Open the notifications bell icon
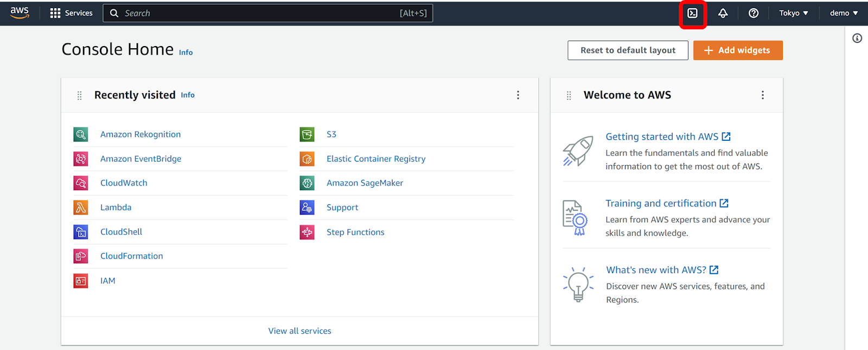 point(723,13)
